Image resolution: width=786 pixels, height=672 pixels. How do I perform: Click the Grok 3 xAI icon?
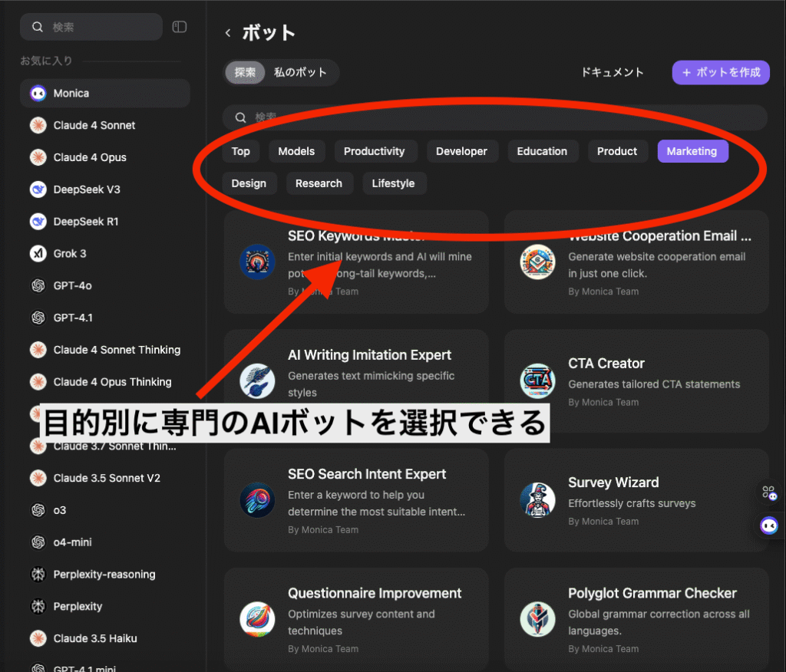(x=38, y=254)
